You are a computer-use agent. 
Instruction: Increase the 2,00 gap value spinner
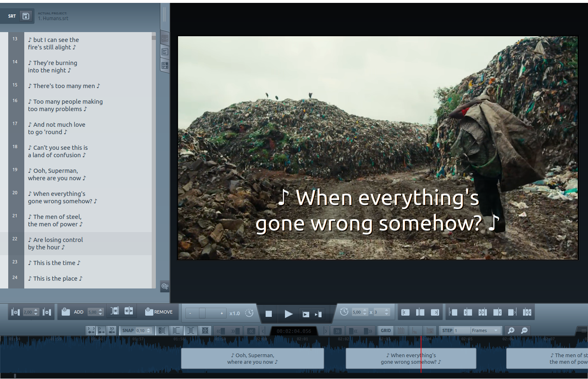pyautogui.click(x=36, y=310)
